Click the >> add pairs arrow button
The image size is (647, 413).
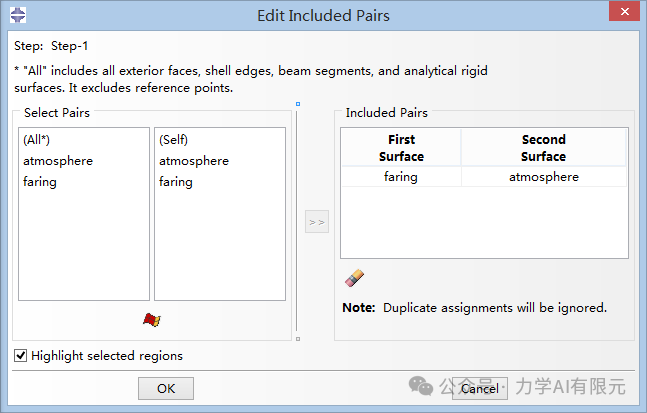click(x=317, y=222)
